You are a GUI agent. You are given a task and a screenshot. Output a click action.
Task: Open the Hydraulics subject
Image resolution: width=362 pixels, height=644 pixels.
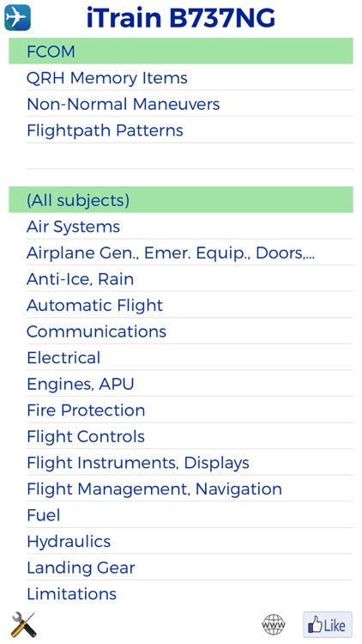pyautogui.click(x=190, y=541)
